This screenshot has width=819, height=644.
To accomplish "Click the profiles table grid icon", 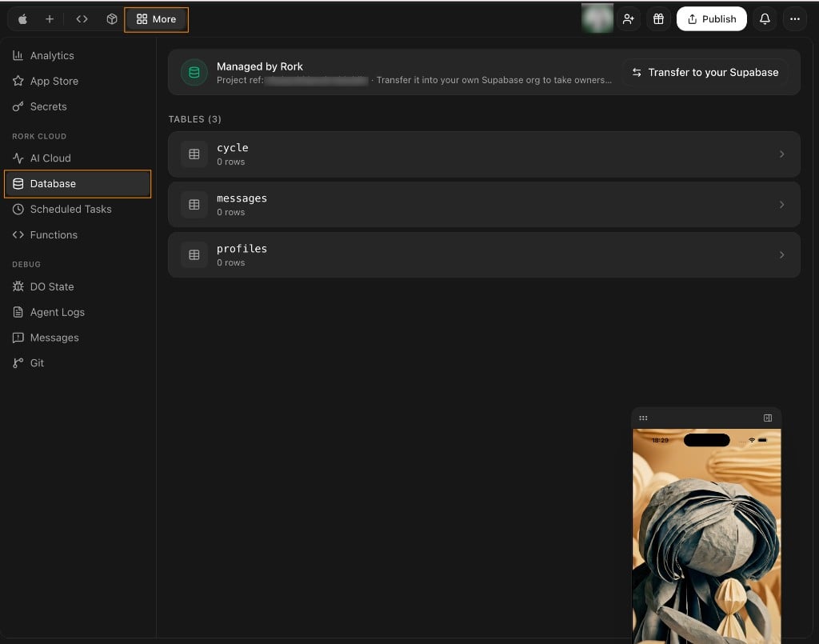I will [194, 255].
